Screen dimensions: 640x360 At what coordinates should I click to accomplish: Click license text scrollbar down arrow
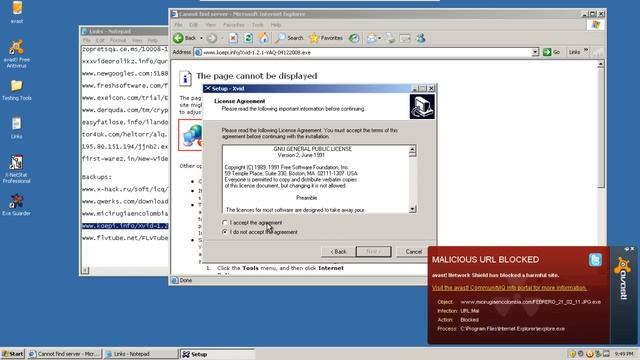click(412, 209)
